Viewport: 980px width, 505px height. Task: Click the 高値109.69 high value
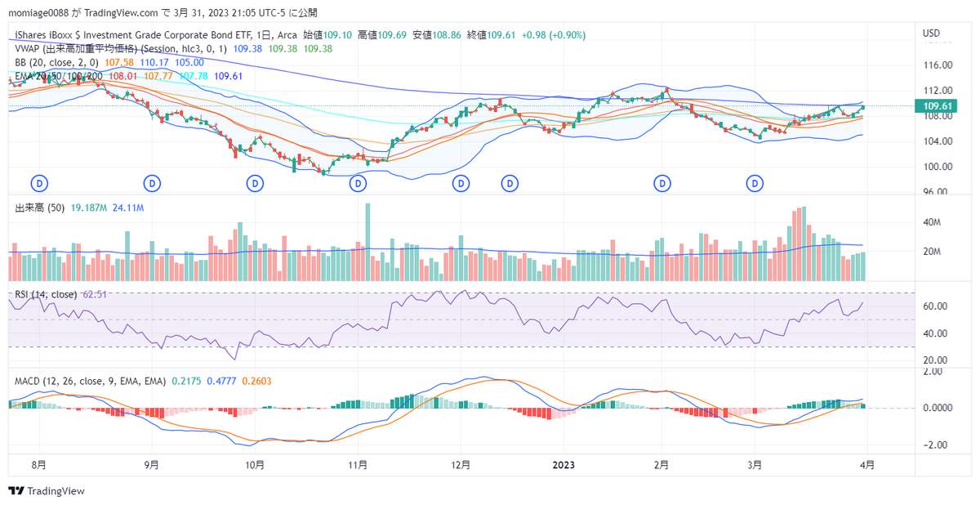pyautogui.click(x=382, y=35)
